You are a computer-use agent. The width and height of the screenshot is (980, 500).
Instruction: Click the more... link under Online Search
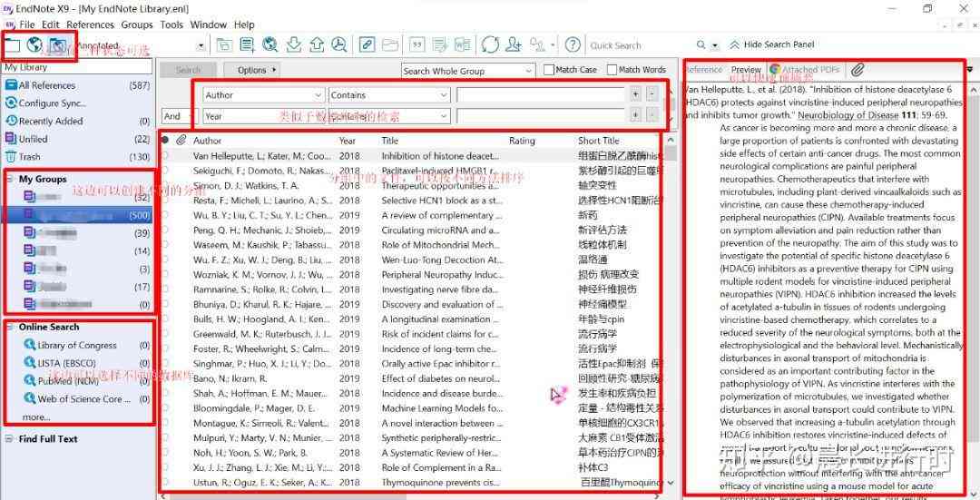coord(36,417)
